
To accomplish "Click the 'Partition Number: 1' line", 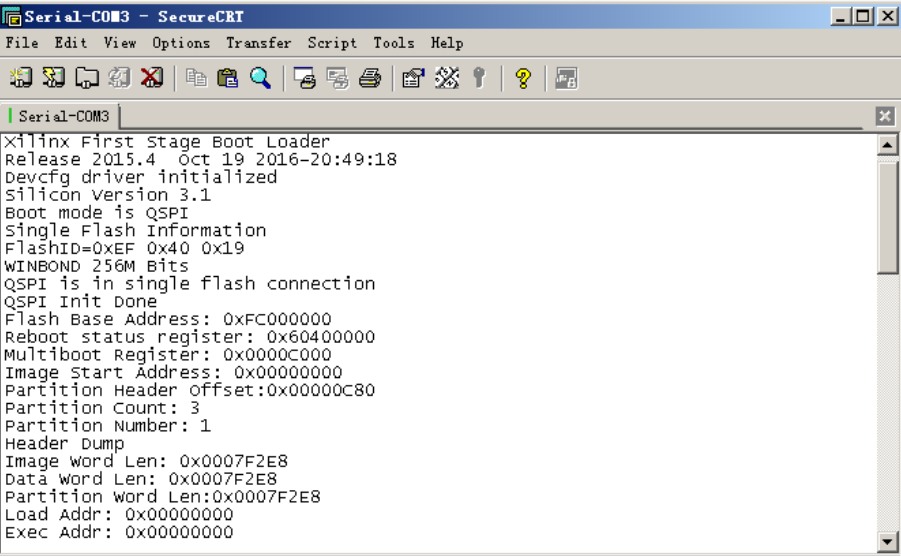I will tap(108, 426).
